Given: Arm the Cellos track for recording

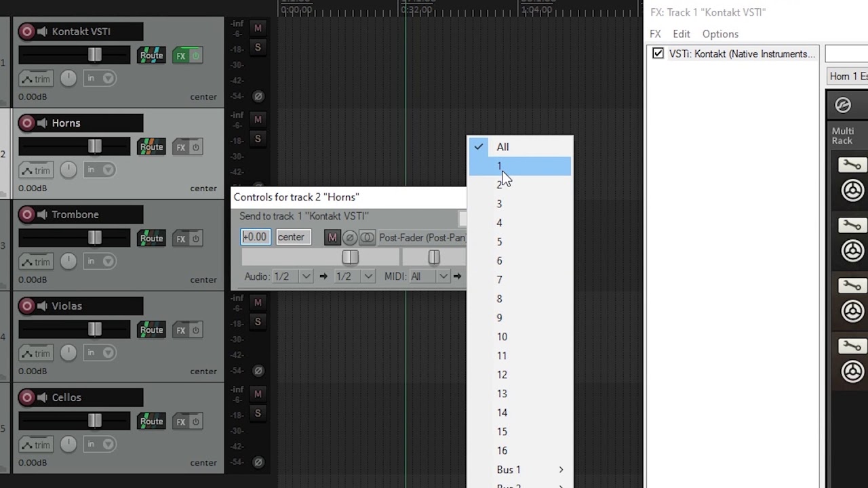Looking at the screenshot, I should click(x=27, y=397).
